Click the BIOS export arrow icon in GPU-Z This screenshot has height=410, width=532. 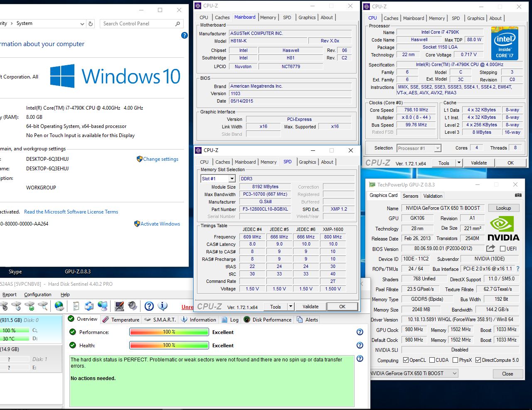[491, 248]
